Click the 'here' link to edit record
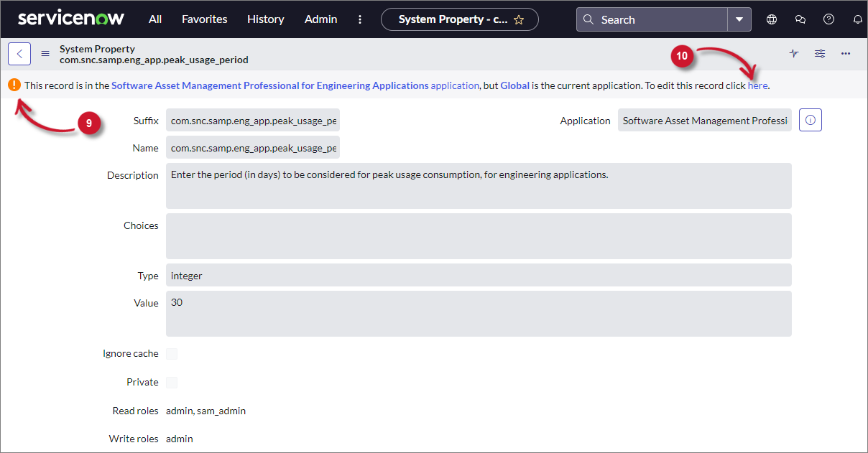 (757, 85)
